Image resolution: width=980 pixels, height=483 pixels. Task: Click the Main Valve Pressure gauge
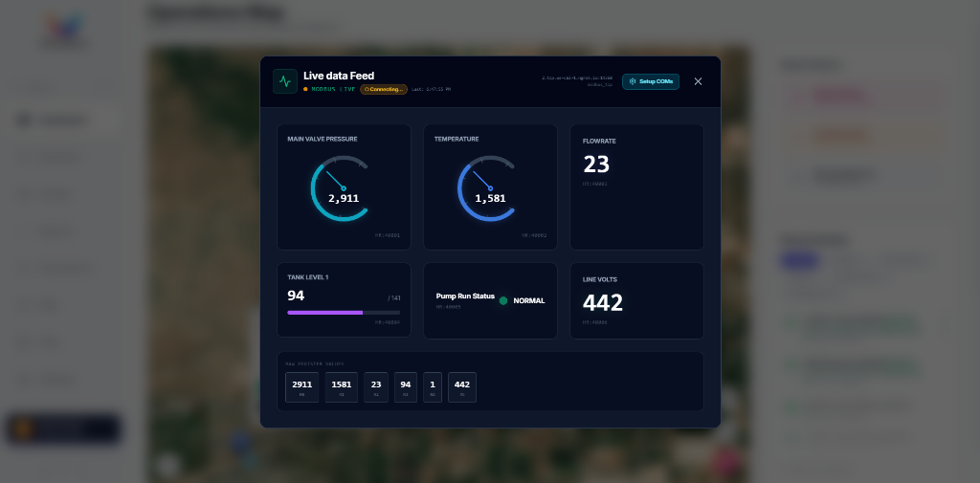[340, 188]
